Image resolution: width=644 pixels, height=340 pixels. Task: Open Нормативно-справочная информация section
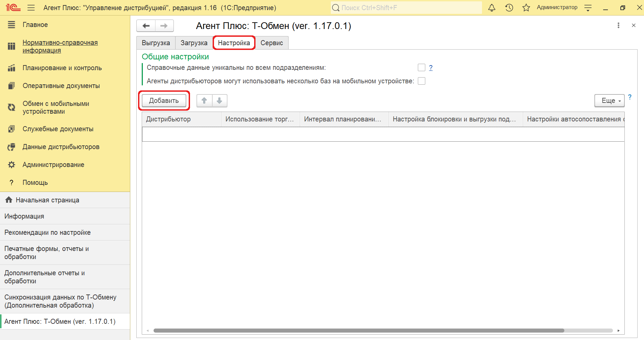(x=60, y=46)
